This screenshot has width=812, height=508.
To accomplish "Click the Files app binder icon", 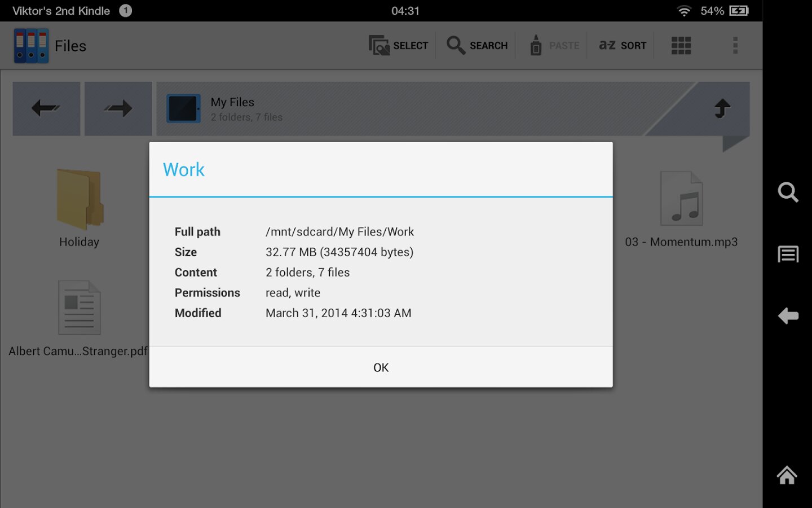I will (31, 46).
